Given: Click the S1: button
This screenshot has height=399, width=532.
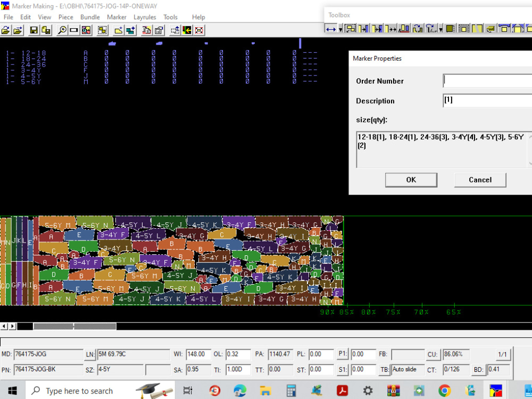Looking at the screenshot, I should tap(343, 370).
